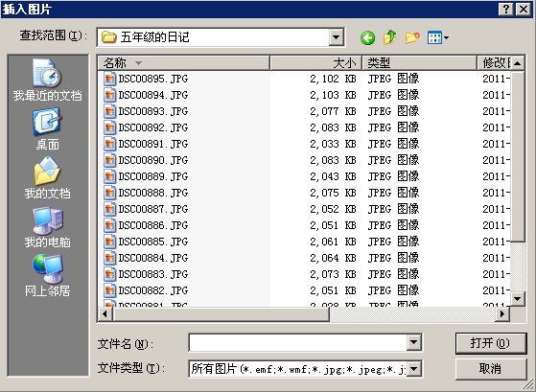Click the 2,073 KB size cell
Image resolution: width=536 pixels, height=392 pixels.
coord(333,274)
